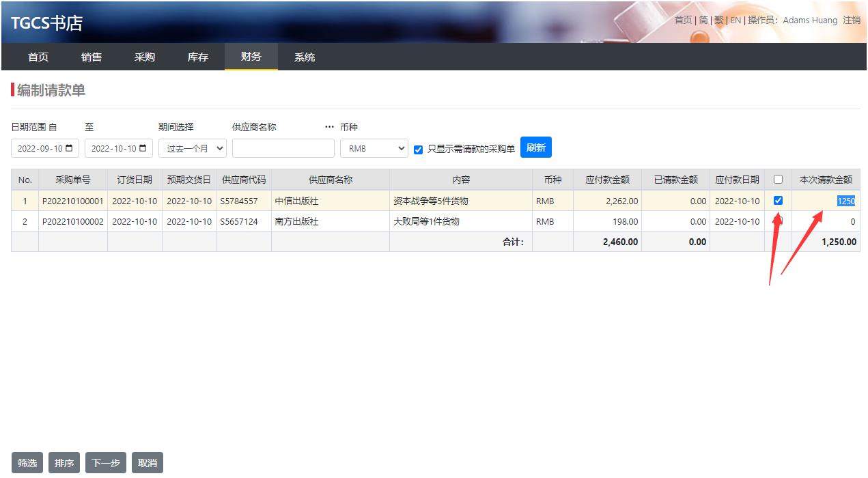Open the 库存 menu

[x=198, y=57]
